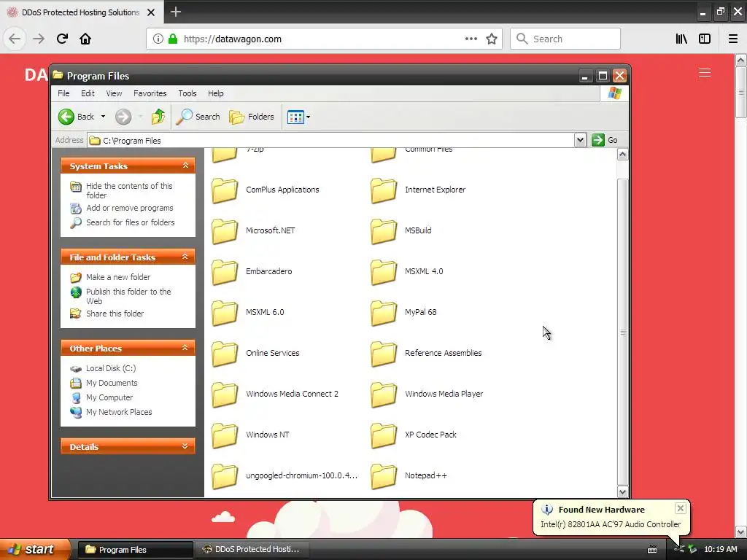Open the DataWagon site hamburger menu
747x560 pixels.
[705, 73]
